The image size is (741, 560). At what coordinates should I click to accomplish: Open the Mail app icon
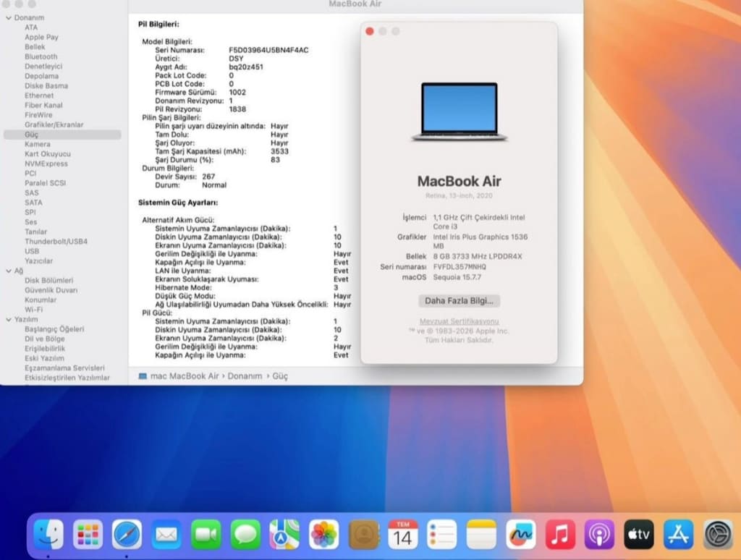(x=166, y=535)
